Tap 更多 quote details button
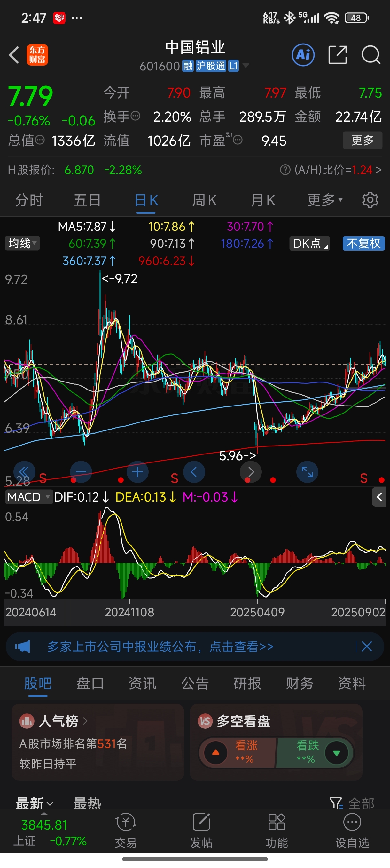The width and height of the screenshot is (390, 868). pos(363,140)
